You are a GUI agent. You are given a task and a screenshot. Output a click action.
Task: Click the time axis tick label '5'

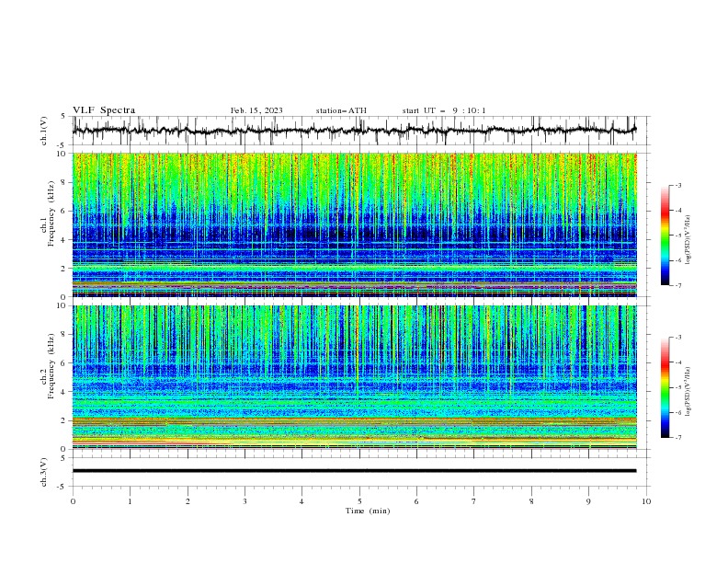[359, 501]
